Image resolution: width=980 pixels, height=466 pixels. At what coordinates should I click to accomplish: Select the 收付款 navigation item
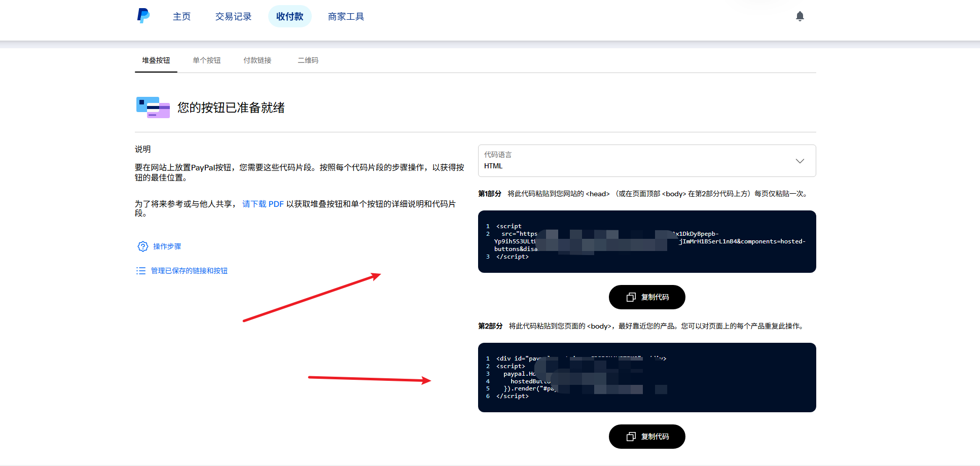point(289,16)
